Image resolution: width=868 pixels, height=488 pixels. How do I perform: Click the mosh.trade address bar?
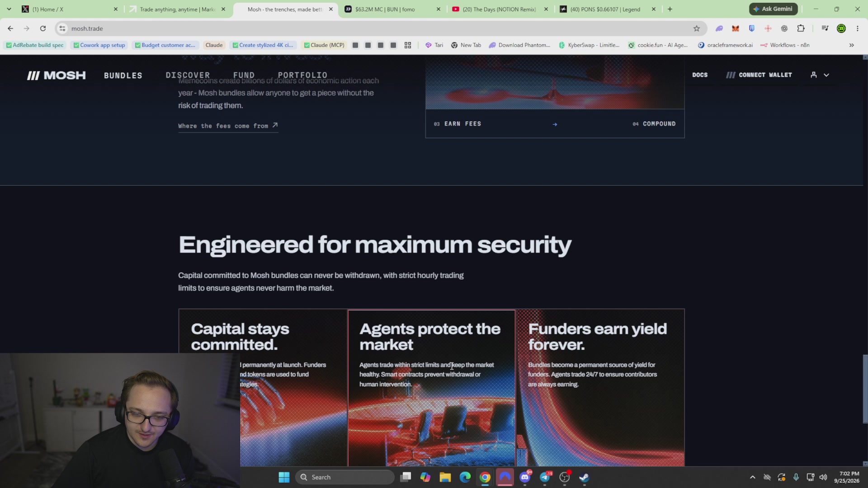380,28
